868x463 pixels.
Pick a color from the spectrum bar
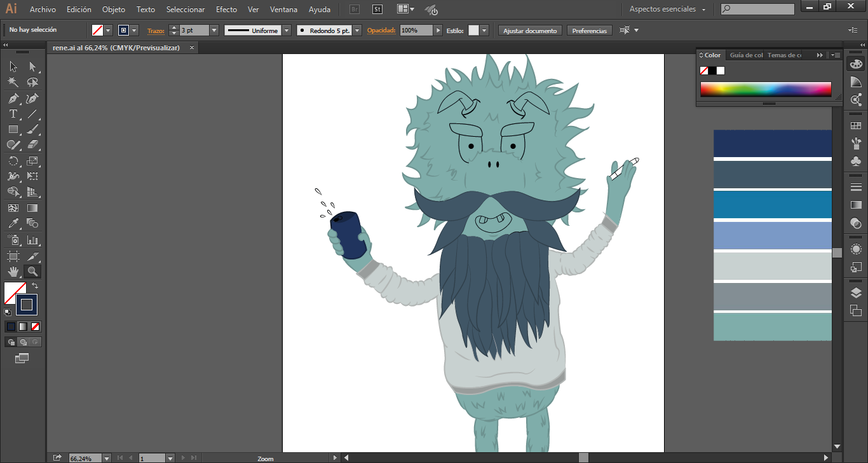click(766, 89)
